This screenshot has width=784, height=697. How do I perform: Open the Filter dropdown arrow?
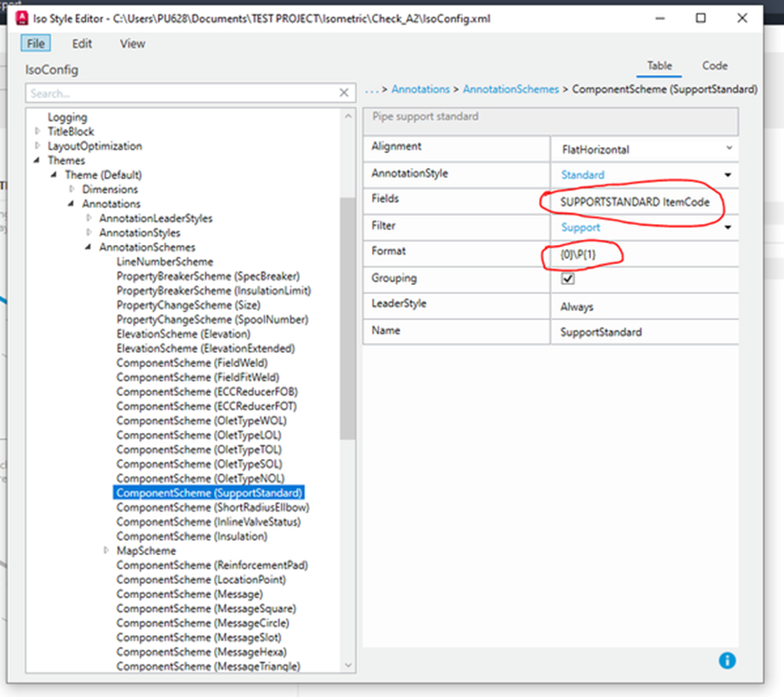coord(727,227)
